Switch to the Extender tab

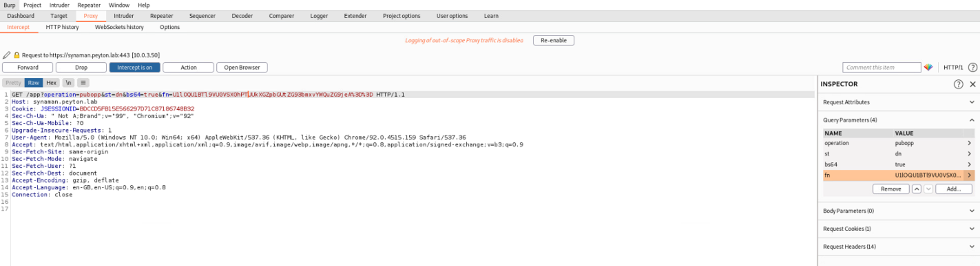(355, 16)
